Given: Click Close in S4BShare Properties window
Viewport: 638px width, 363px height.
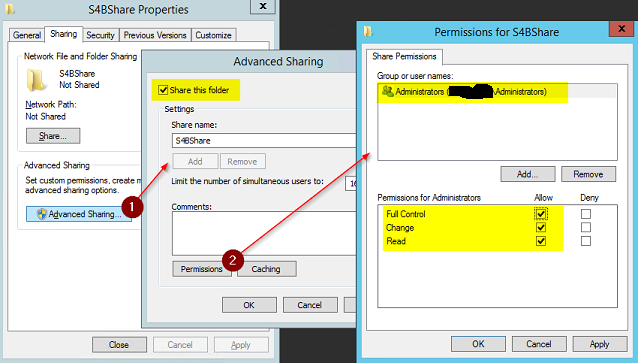Looking at the screenshot, I should (x=119, y=345).
